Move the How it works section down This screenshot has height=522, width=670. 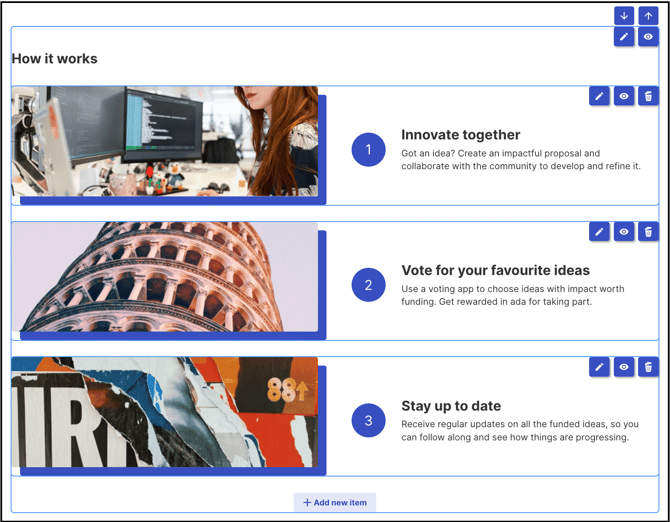click(x=624, y=16)
